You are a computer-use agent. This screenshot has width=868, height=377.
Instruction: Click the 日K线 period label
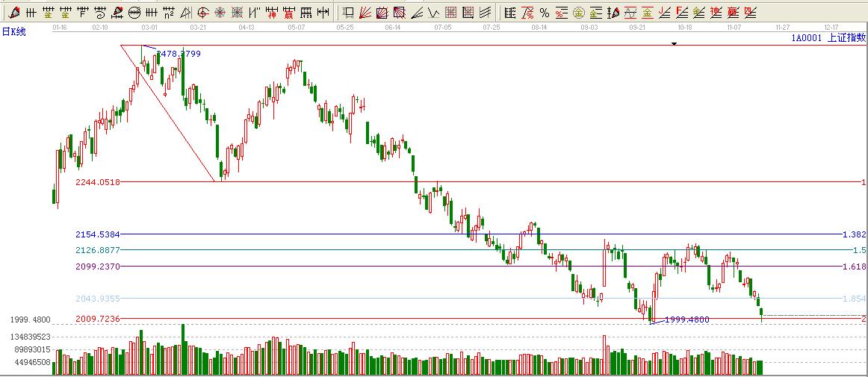coord(13,32)
